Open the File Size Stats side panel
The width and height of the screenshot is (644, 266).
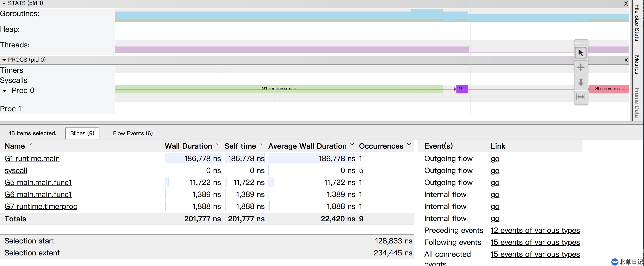pyautogui.click(x=637, y=23)
